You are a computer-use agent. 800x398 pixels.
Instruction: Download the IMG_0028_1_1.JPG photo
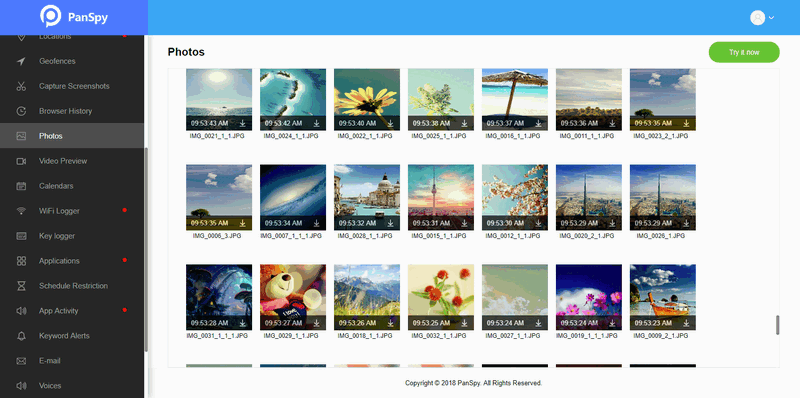click(x=391, y=223)
